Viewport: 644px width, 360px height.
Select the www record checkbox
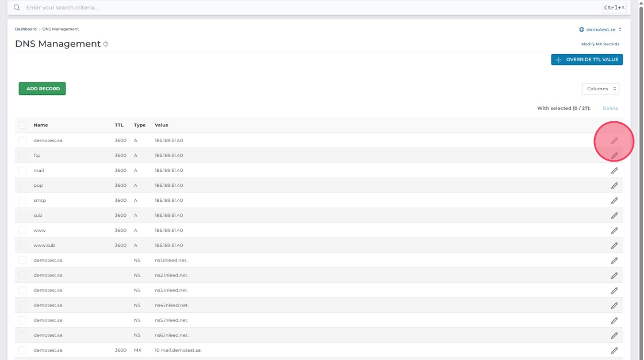[x=22, y=230]
